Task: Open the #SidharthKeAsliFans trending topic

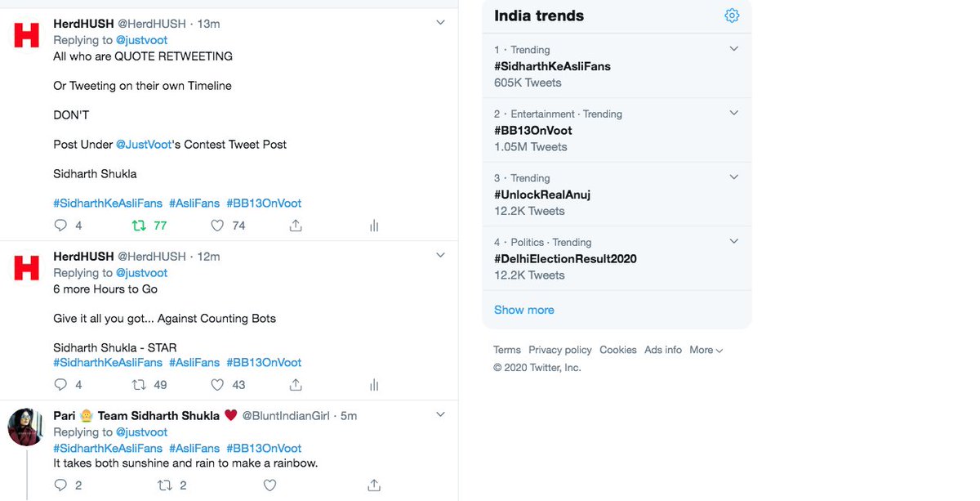Action: pos(552,66)
